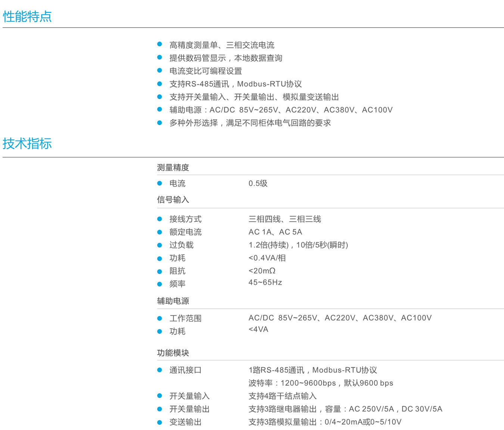
Task: Click the 波特率：1200~9600bps text line
Action: coord(321,383)
